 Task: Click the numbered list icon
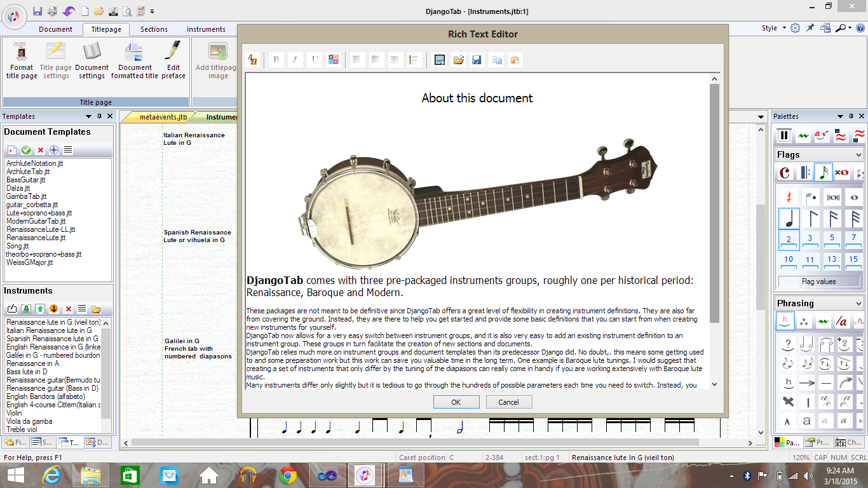tap(414, 60)
